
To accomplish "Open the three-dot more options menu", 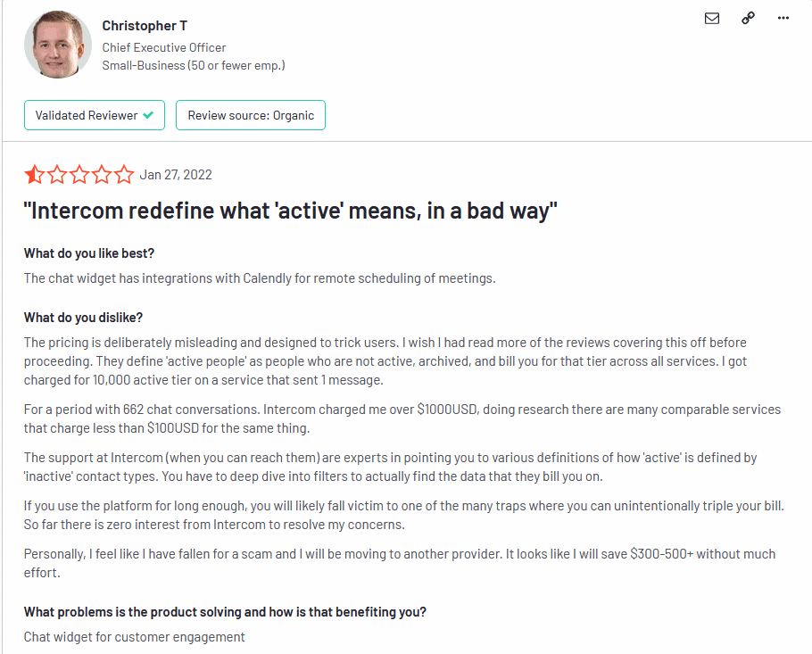I will point(783,18).
